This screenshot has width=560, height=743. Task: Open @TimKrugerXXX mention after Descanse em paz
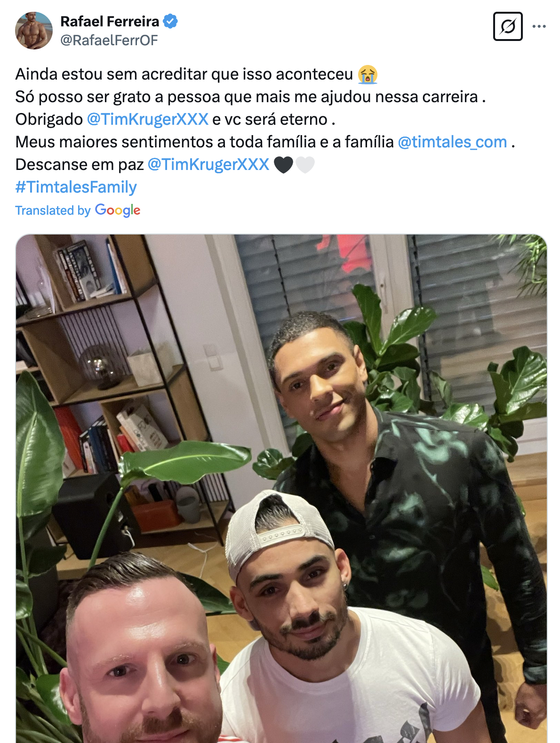click(208, 164)
